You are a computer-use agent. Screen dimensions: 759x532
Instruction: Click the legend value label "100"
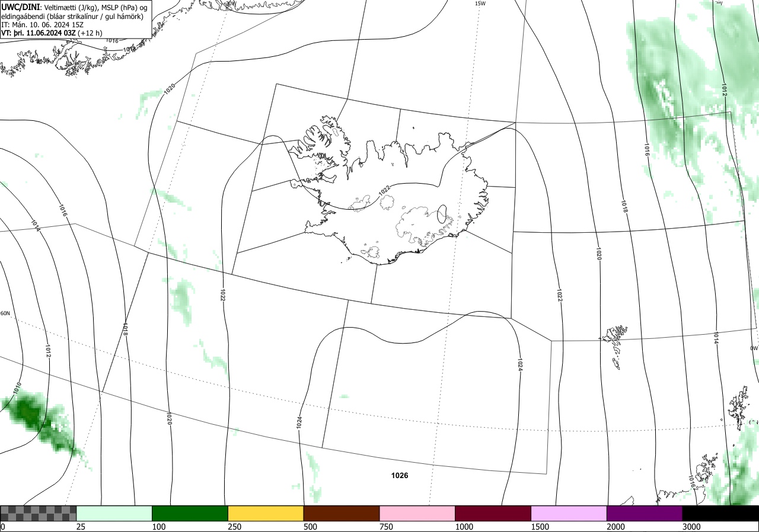(159, 527)
